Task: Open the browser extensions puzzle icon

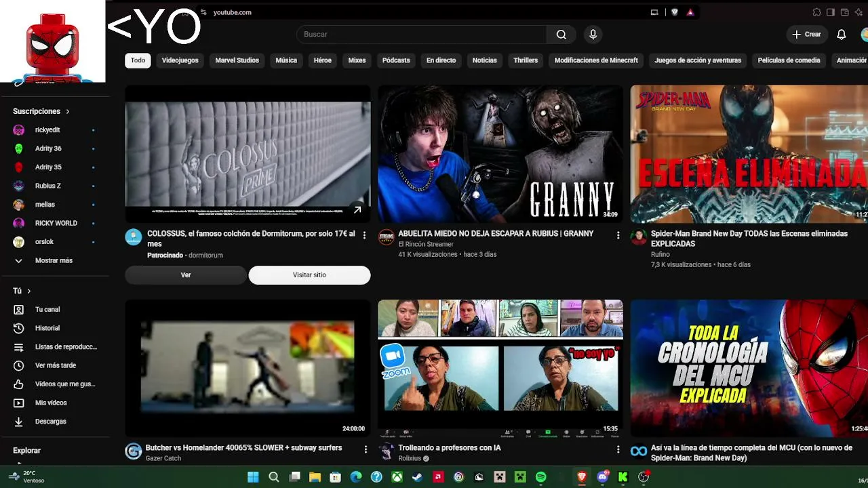Action: coord(817,12)
